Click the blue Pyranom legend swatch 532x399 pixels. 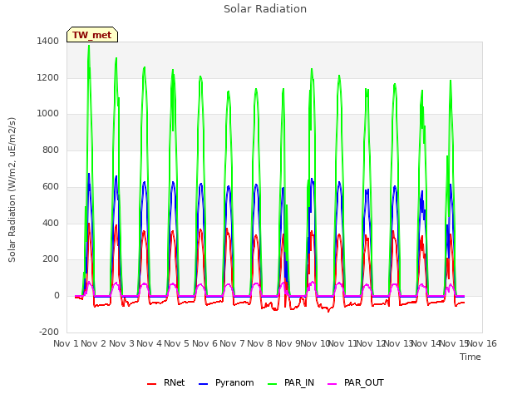click(203, 384)
